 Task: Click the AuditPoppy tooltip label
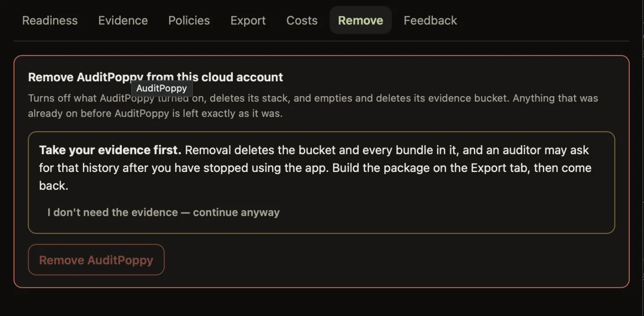pos(161,88)
